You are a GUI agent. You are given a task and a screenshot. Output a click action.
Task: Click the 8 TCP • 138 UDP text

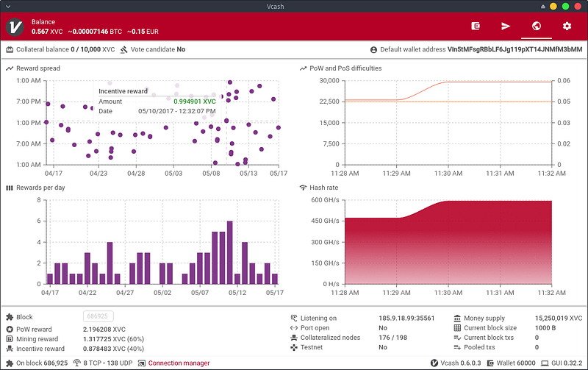tap(108, 363)
